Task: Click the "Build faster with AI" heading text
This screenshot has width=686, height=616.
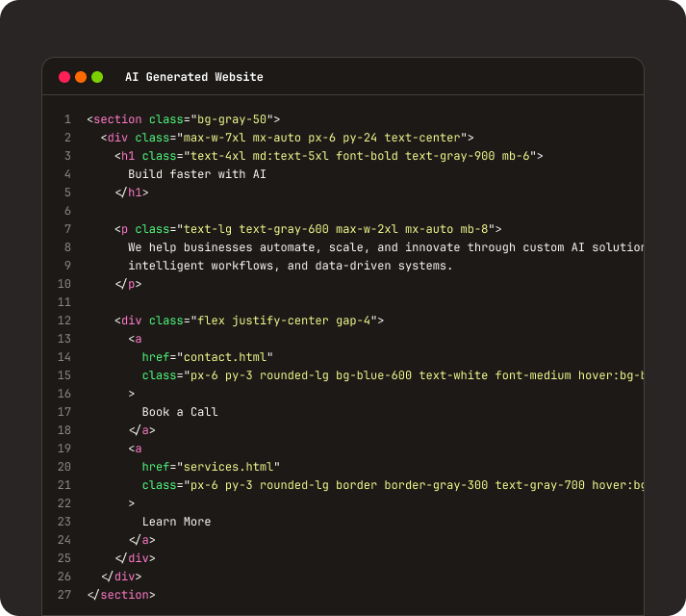Action: click(197, 174)
